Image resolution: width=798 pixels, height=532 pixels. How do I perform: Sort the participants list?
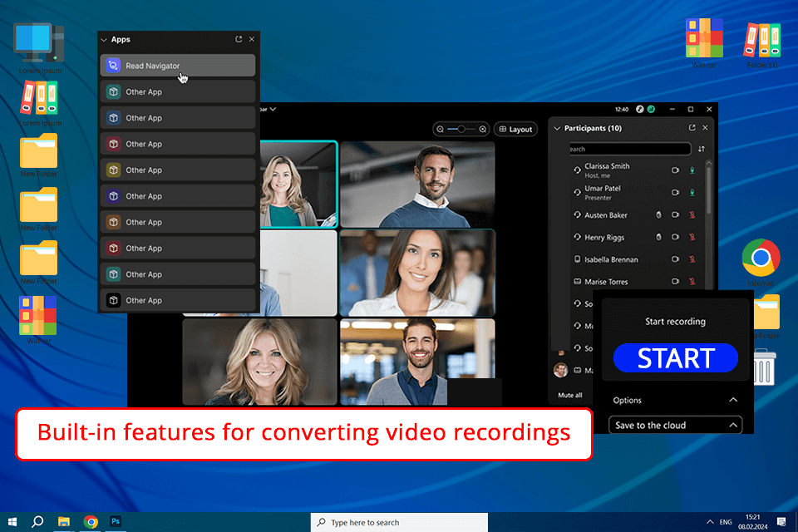pyautogui.click(x=702, y=149)
